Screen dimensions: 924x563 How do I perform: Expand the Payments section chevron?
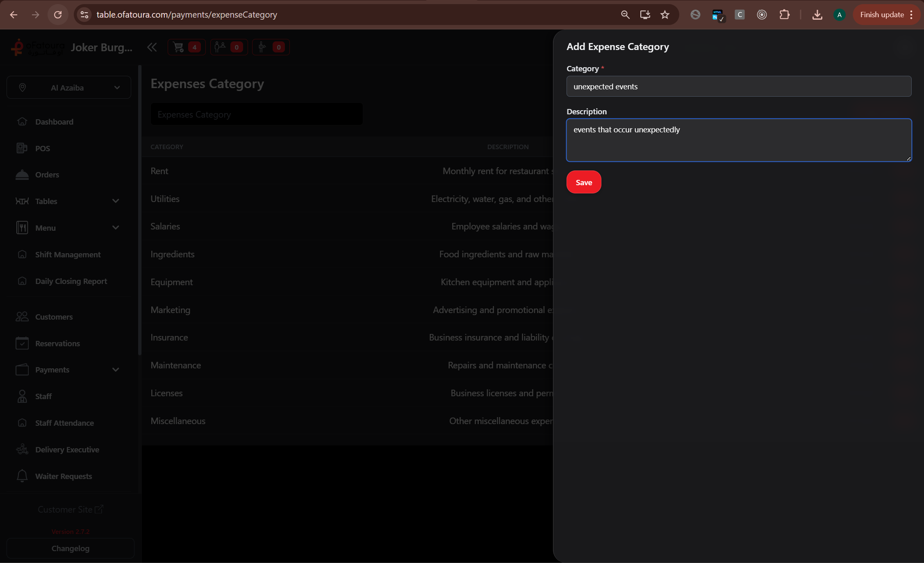116,370
